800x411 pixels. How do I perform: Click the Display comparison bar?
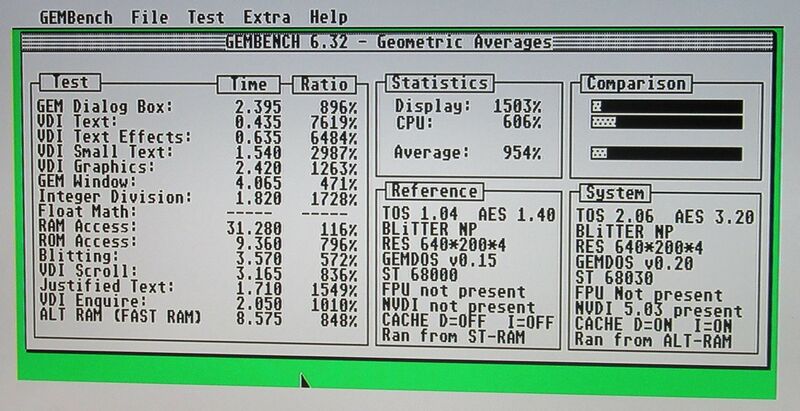pyautogui.click(x=667, y=107)
